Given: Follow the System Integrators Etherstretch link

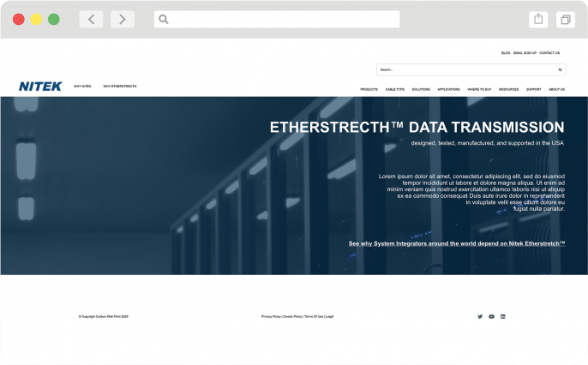Looking at the screenshot, I should coord(457,243).
